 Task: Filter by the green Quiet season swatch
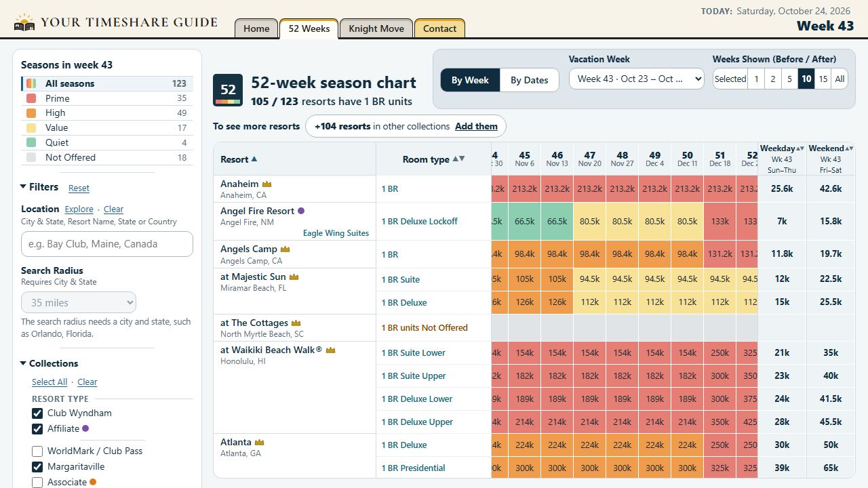(31, 142)
